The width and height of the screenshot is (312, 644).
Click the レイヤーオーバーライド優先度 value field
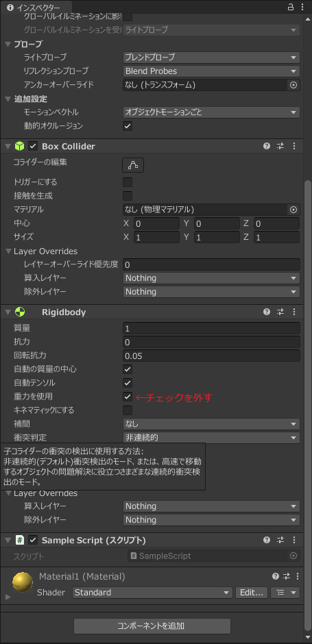click(211, 264)
